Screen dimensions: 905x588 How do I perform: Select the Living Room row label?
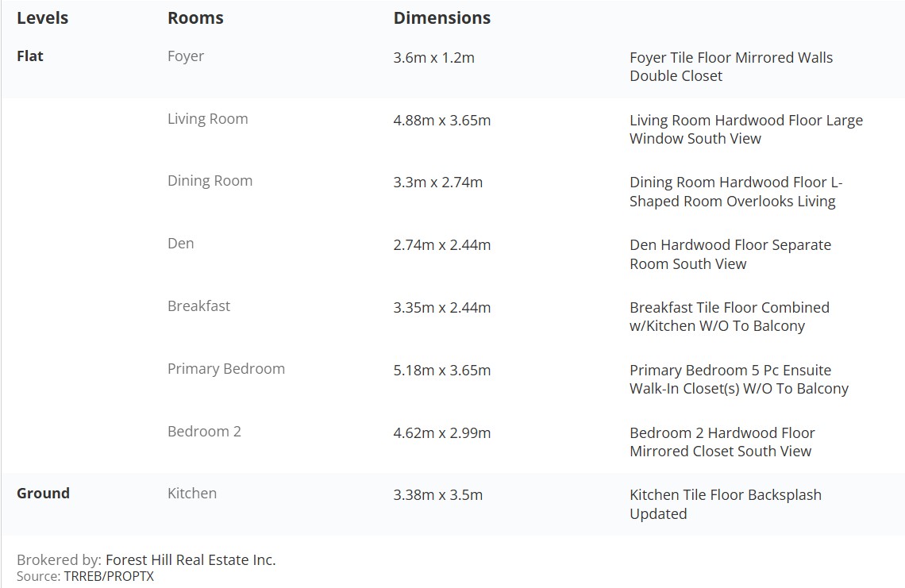208,119
